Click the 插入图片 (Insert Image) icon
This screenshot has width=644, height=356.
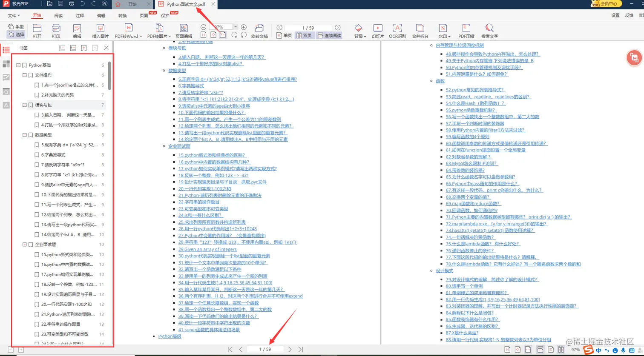[x=101, y=30]
